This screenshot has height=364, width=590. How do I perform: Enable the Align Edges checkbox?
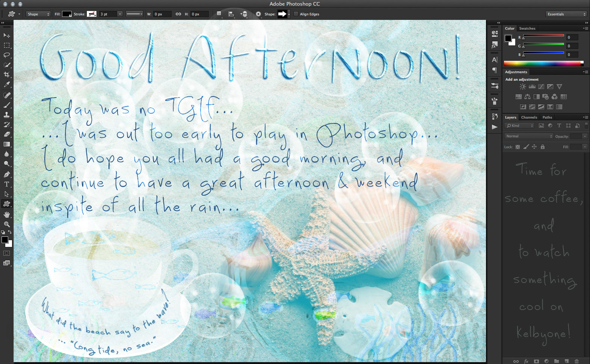[x=296, y=14]
